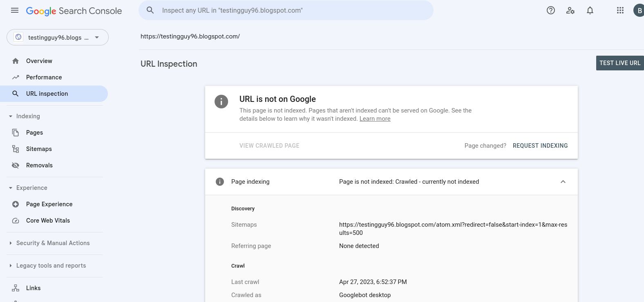Click REQUEST INDEXING
Screen dimensions: 644x302
click(x=540, y=146)
